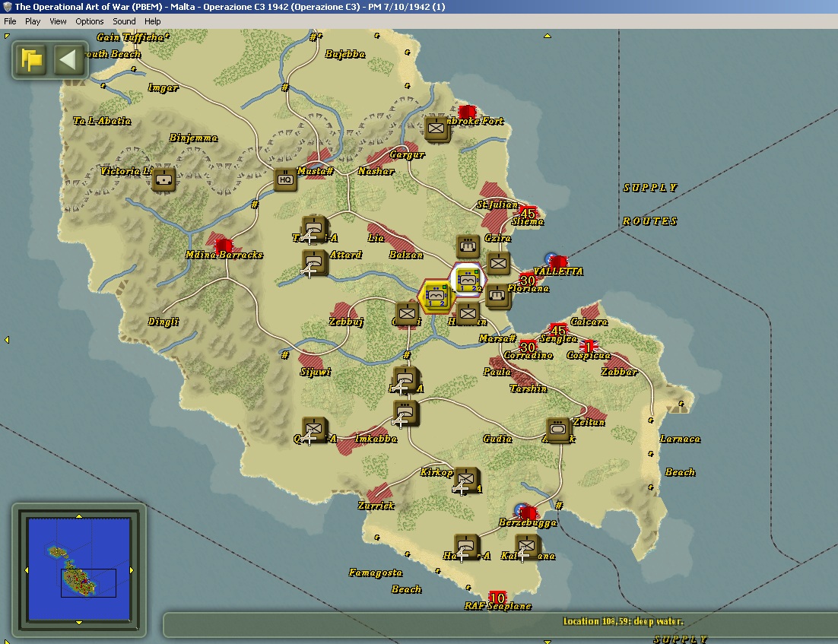Click the 45 marker at Sliema
The width and height of the screenshot is (838, 644).
pyautogui.click(x=528, y=214)
